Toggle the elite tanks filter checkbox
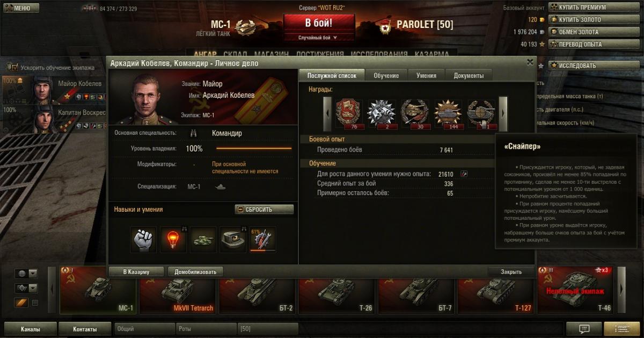The image size is (644, 338). [x=35, y=303]
